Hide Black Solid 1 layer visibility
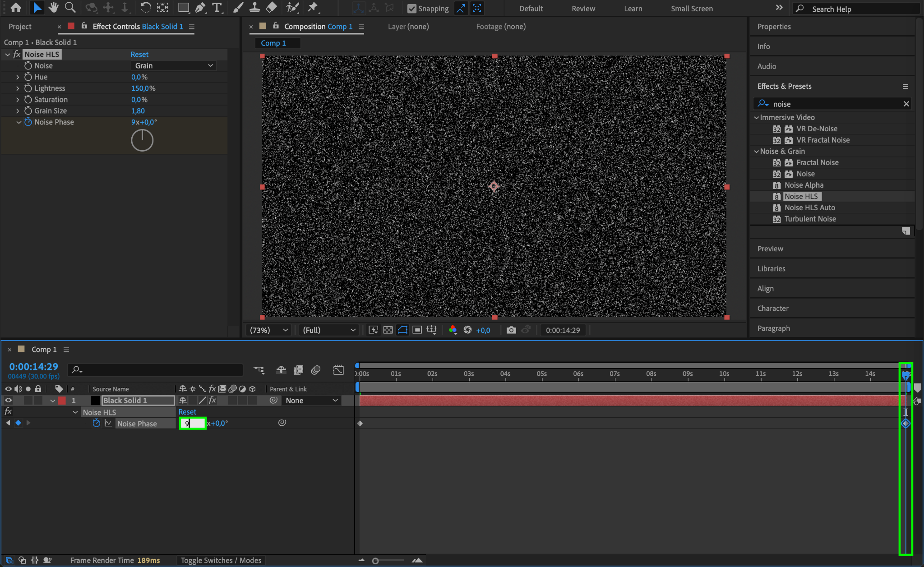This screenshot has height=567, width=924. point(8,401)
